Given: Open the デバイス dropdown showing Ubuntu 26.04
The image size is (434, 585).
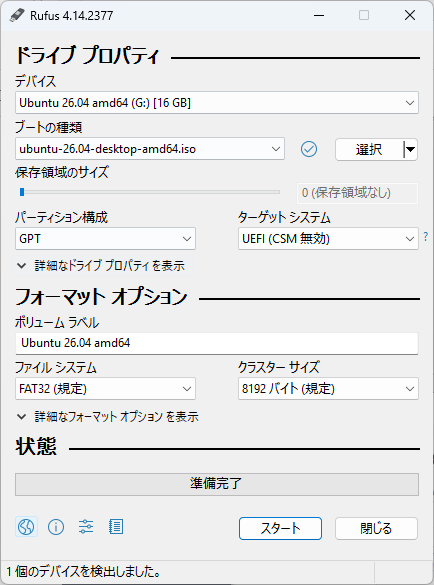Looking at the screenshot, I should pyautogui.click(x=217, y=103).
